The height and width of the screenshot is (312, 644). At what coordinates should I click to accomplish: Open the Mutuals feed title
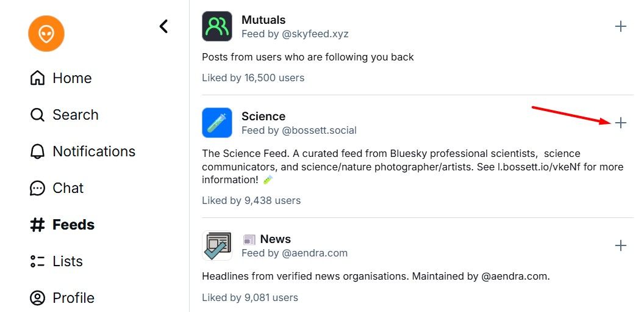click(x=263, y=20)
